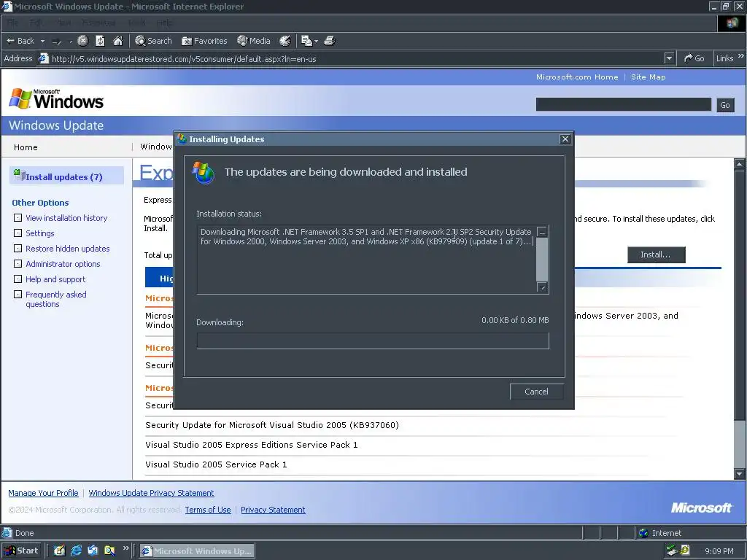Click the Microsoft Windows logo in page header
747x560 pixels.
coord(56,99)
